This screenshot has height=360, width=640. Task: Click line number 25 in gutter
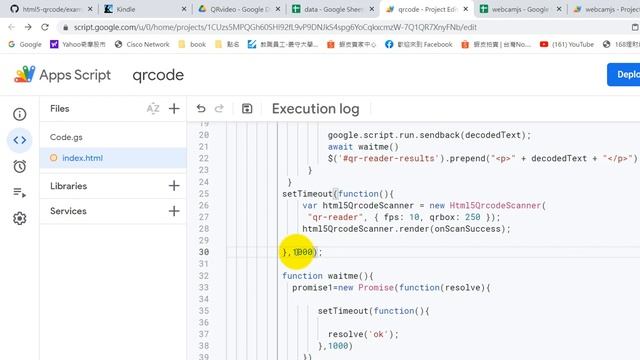(204, 194)
